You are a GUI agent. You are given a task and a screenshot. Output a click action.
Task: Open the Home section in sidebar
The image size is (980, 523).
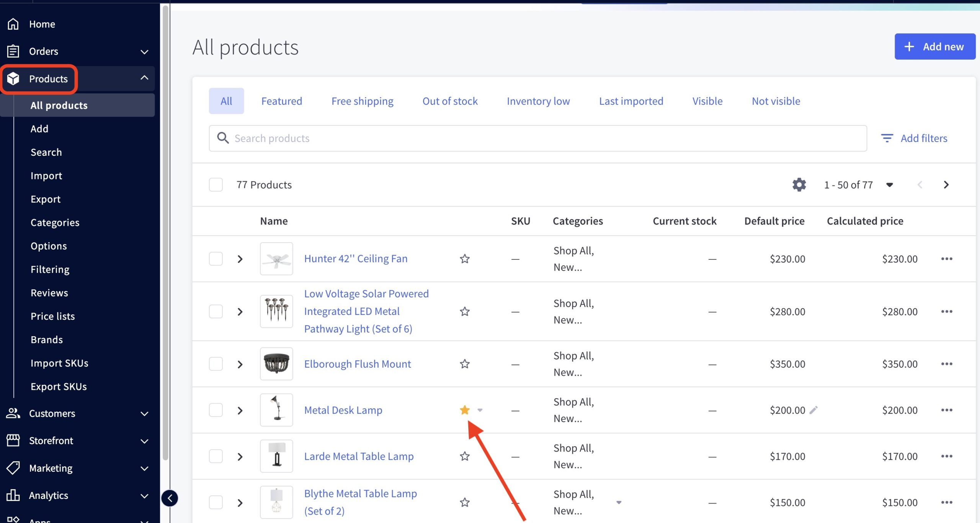point(41,24)
